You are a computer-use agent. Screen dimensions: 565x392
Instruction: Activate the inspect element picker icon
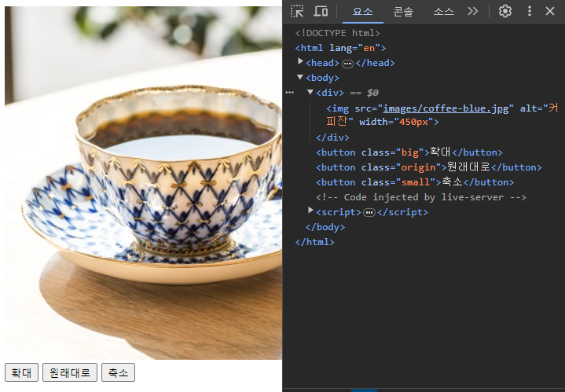[297, 11]
